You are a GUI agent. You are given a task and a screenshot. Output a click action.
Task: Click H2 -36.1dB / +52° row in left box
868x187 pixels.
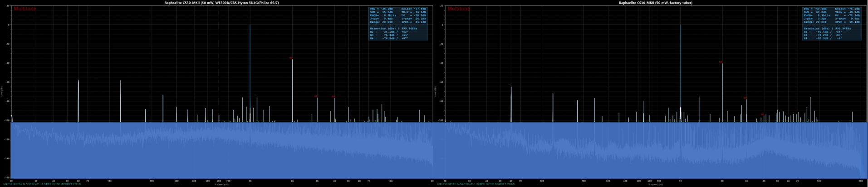[389, 32]
